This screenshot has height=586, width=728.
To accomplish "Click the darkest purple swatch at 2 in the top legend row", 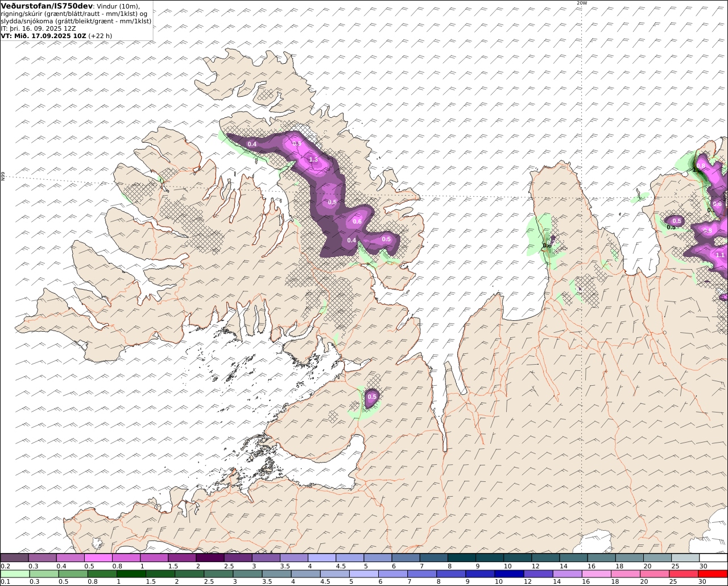I will 210,558.
